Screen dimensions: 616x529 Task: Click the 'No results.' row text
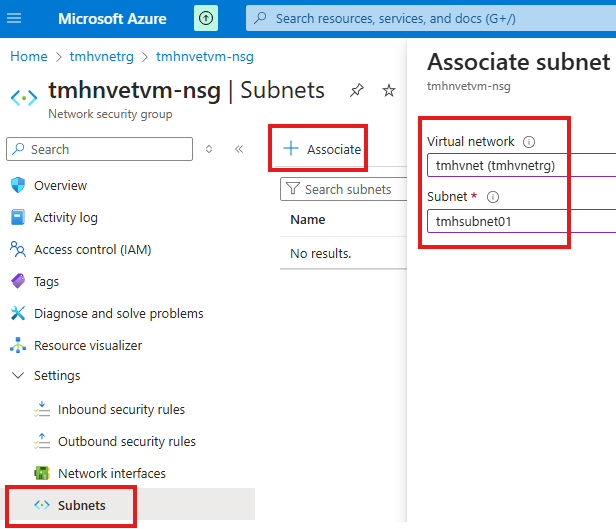[321, 253]
